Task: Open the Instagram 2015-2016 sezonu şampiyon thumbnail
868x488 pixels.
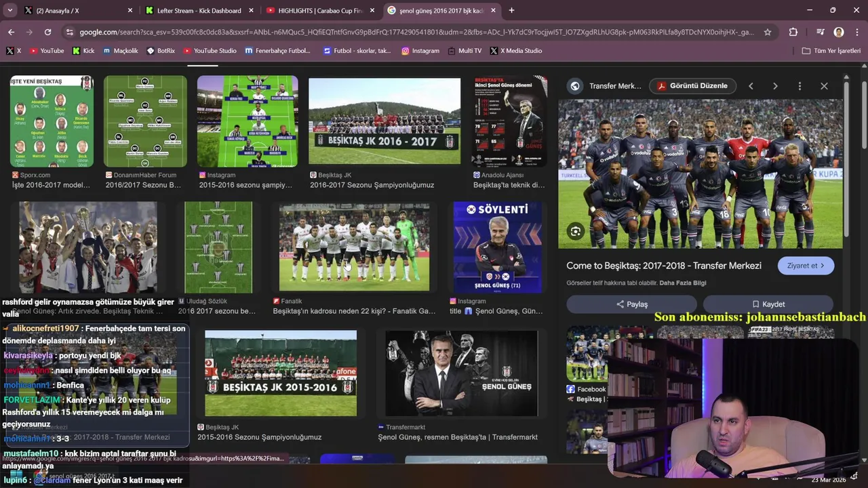Action: tap(248, 121)
